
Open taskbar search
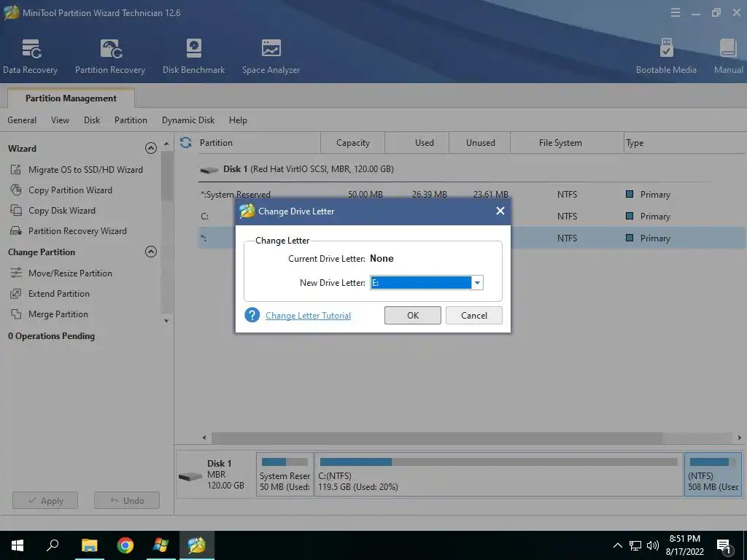tap(53, 545)
